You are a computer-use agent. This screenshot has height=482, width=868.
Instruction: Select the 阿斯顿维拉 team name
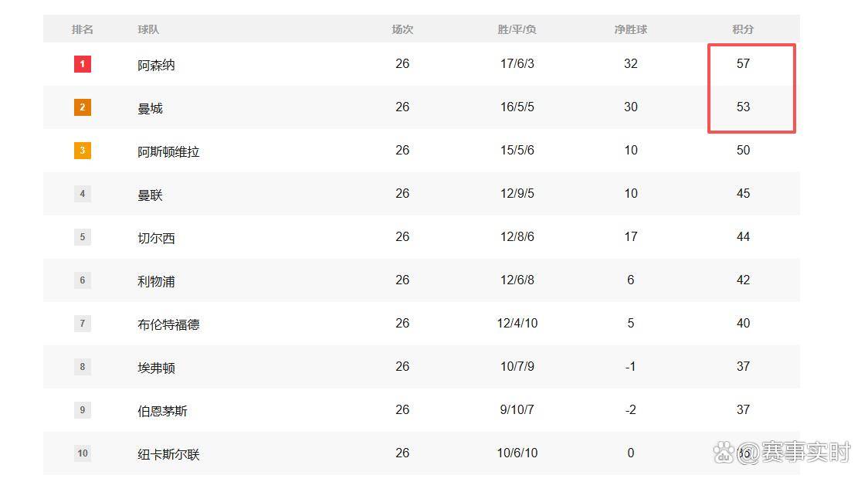point(168,151)
